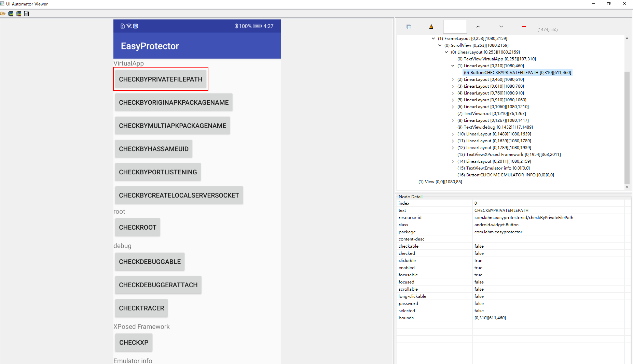
Task: Click the package value com.lahm.easyprotector
Action: pyautogui.click(x=498, y=232)
